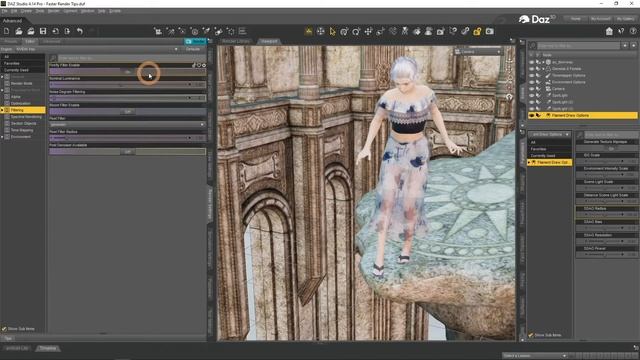Open the Engine NVIDIA Iray dropdown
The image size is (640, 360).
tap(97, 49)
